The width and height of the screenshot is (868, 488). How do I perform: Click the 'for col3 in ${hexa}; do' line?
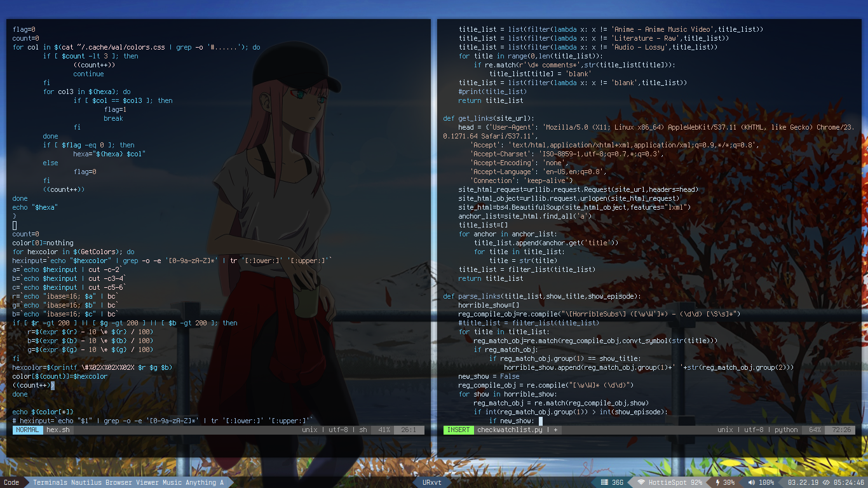[x=87, y=91]
